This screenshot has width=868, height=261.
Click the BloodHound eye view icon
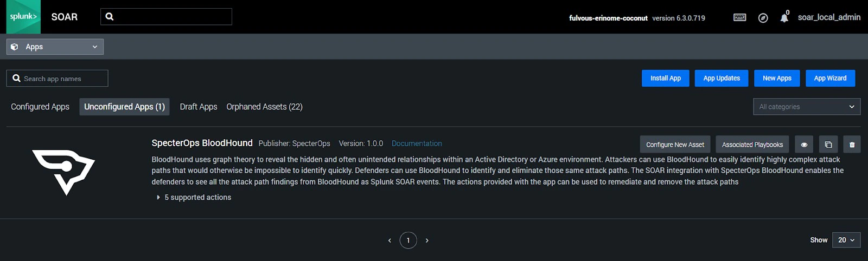point(804,145)
